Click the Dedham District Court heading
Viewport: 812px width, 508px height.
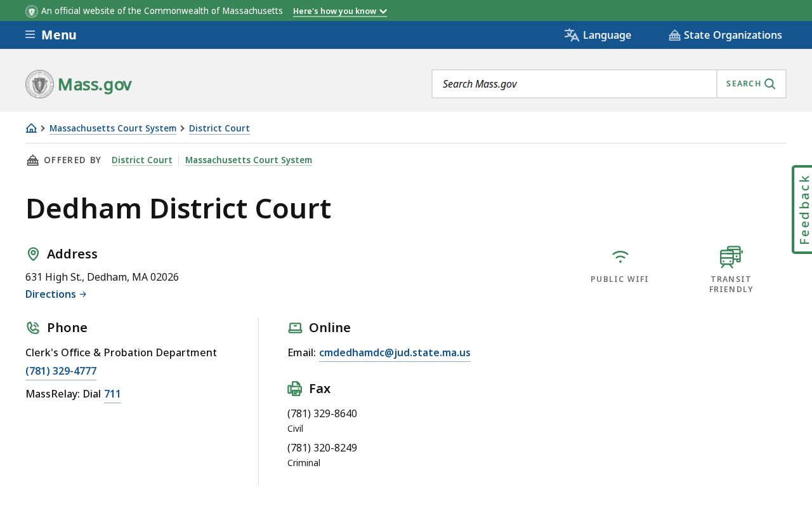pyautogui.click(x=178, y=208)
